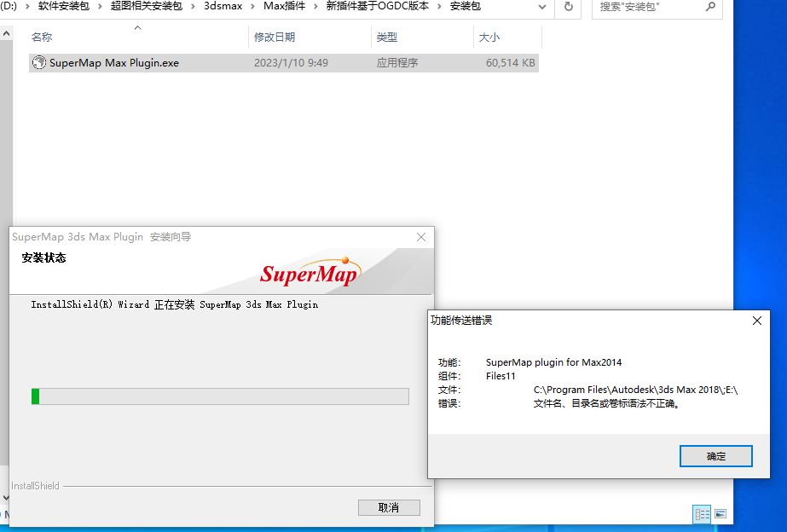Click the search magnifier icon
The image size is (787, 532).
click(710, 7)
